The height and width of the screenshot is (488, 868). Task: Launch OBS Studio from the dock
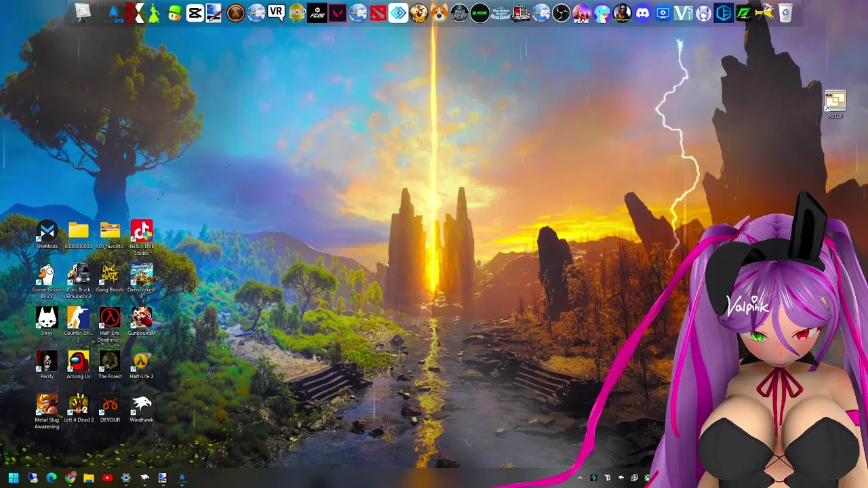click(x=561, y=13)
